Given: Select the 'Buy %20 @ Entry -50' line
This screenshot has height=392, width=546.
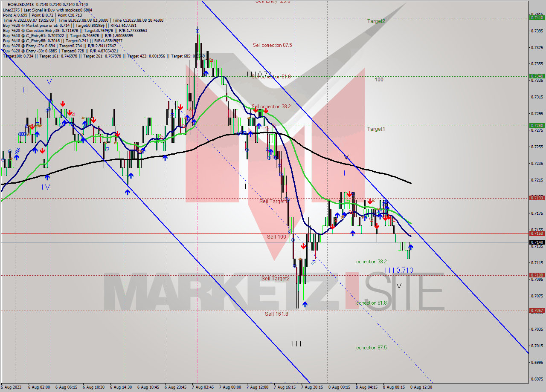Looking at the screenshot, I should tap(60, 51).
